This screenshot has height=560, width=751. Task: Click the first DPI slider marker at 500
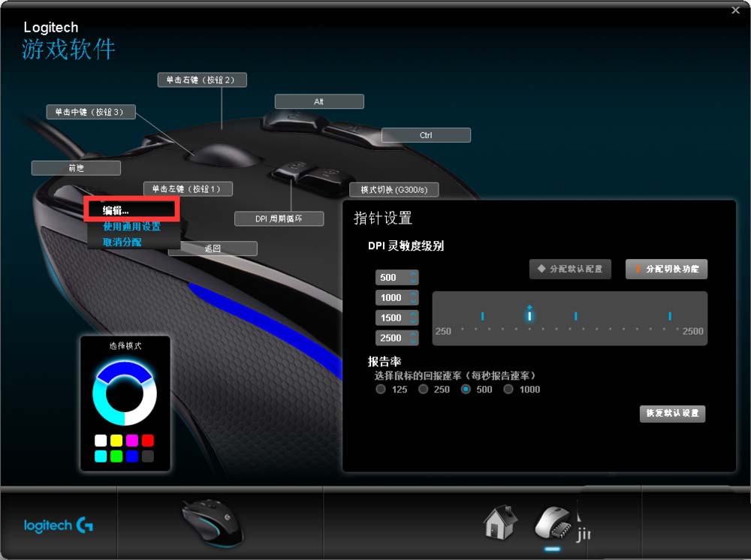(x=482, y=316)
